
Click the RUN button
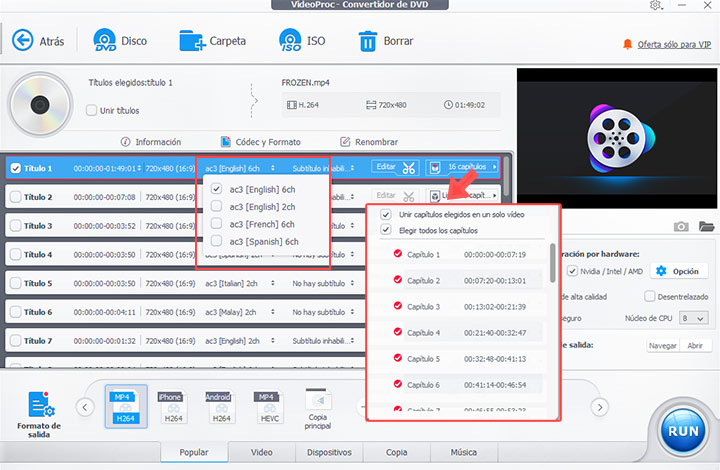tap(683, 431)
